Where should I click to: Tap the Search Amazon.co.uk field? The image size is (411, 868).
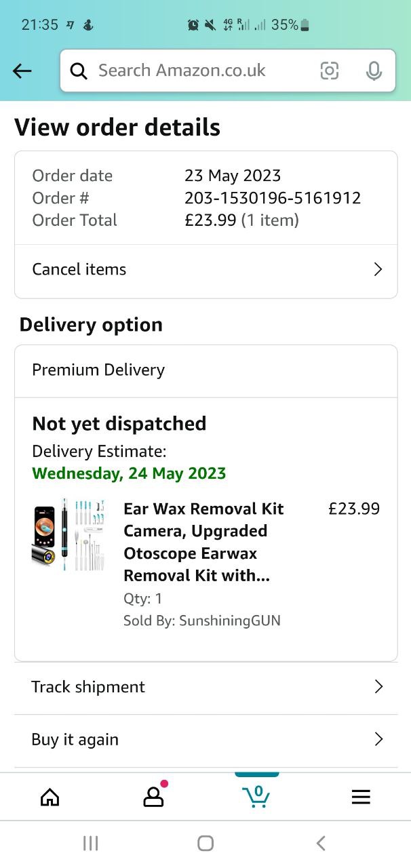coord(197,71)
